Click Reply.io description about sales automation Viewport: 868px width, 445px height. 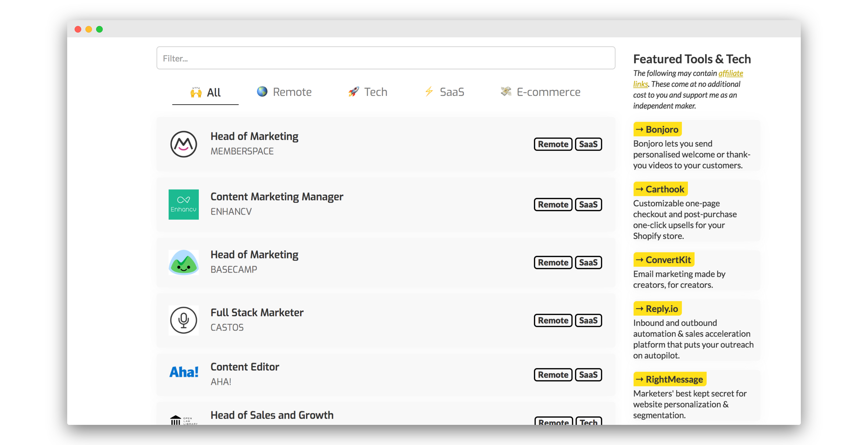(x=693, y=339)
